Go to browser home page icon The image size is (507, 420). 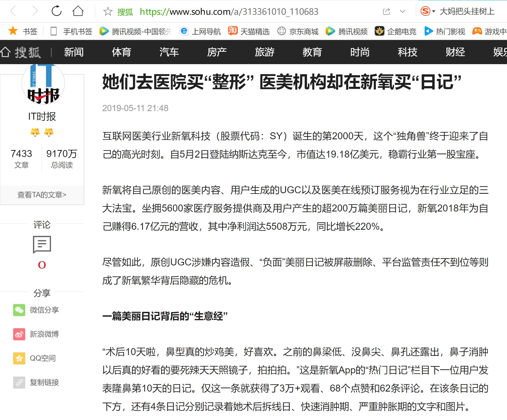pyautogui.click(x=78, y=11)
